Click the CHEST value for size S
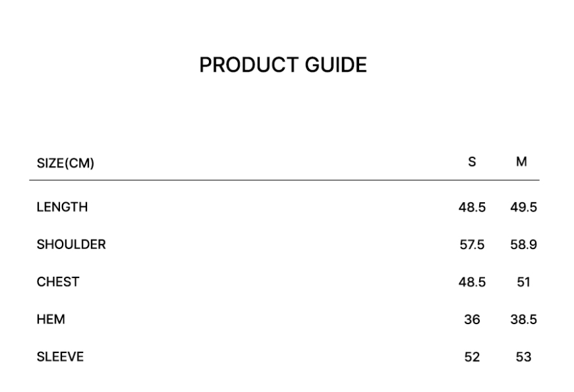Viewport: 574px width, 392px height. [x=472, y=283]
